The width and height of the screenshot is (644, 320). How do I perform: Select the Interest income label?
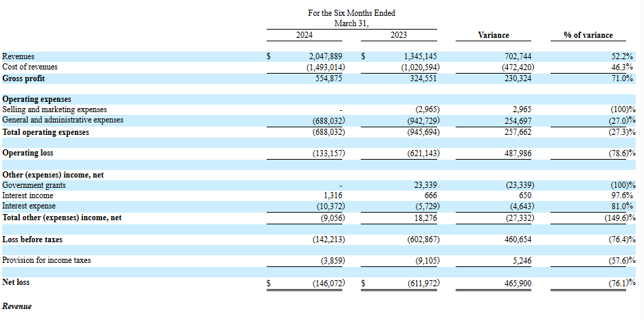coord(28,195)
